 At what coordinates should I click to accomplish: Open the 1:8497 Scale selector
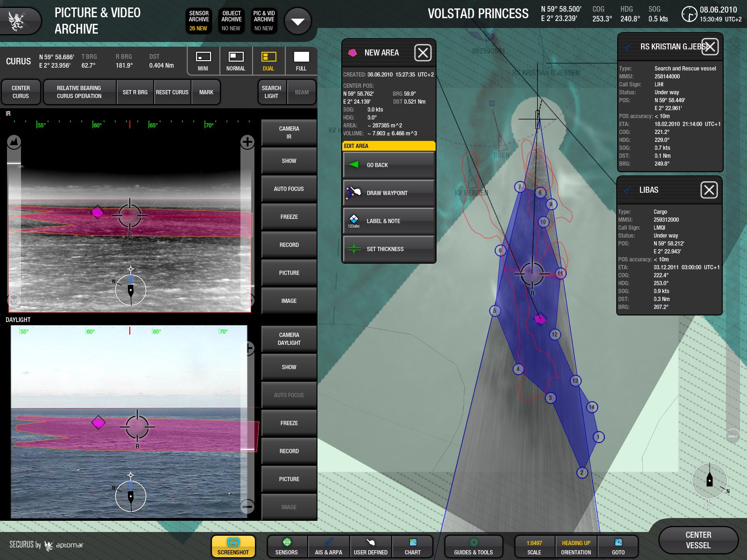[x=535, y=546]
